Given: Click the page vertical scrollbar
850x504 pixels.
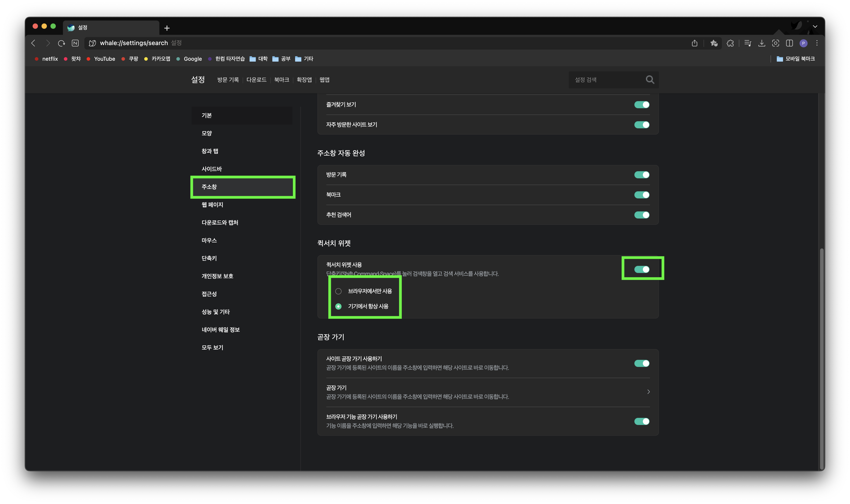Looking at the screenshot, I should pyautogui.click(x=821, y=359).
